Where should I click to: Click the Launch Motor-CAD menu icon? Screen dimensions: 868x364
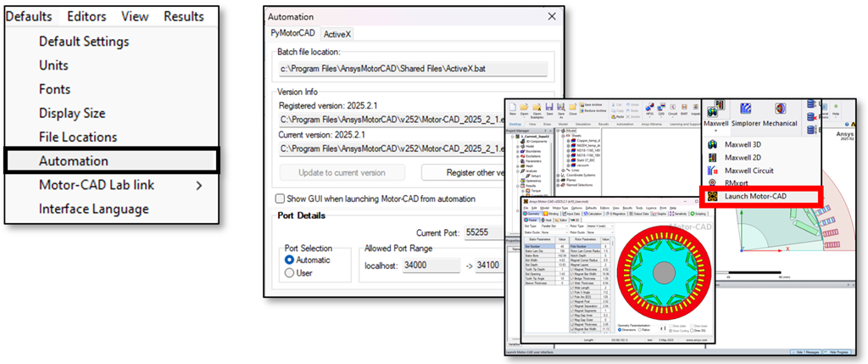point(711,197)
